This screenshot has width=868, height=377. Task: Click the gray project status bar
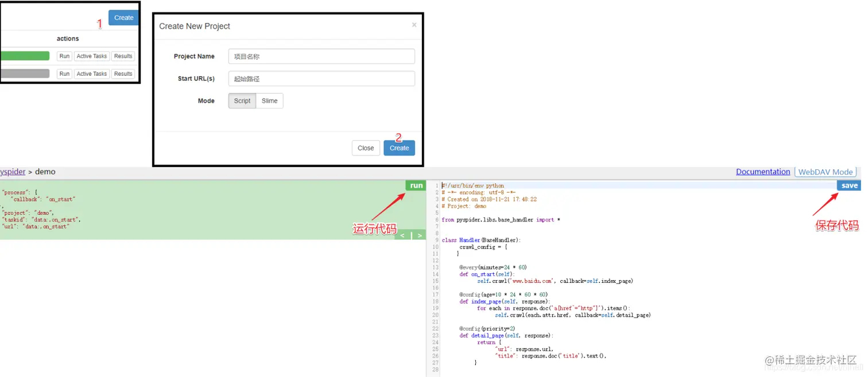tap(25, 74)
